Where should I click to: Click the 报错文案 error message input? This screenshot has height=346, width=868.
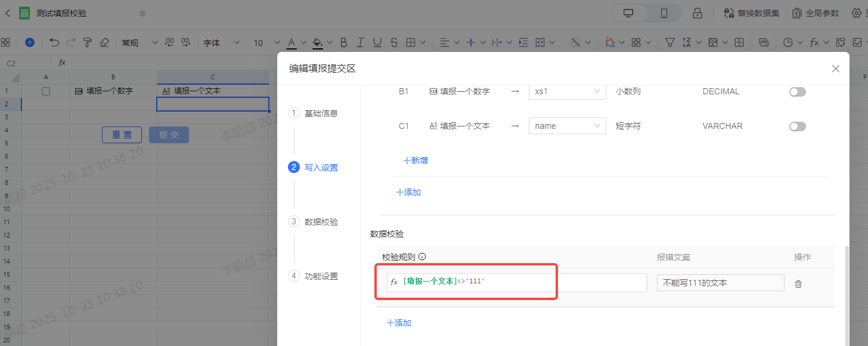720,283
